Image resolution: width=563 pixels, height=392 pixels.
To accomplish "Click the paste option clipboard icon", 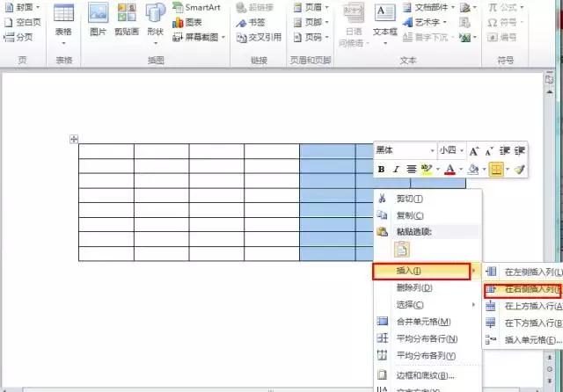I will [402, 250].
